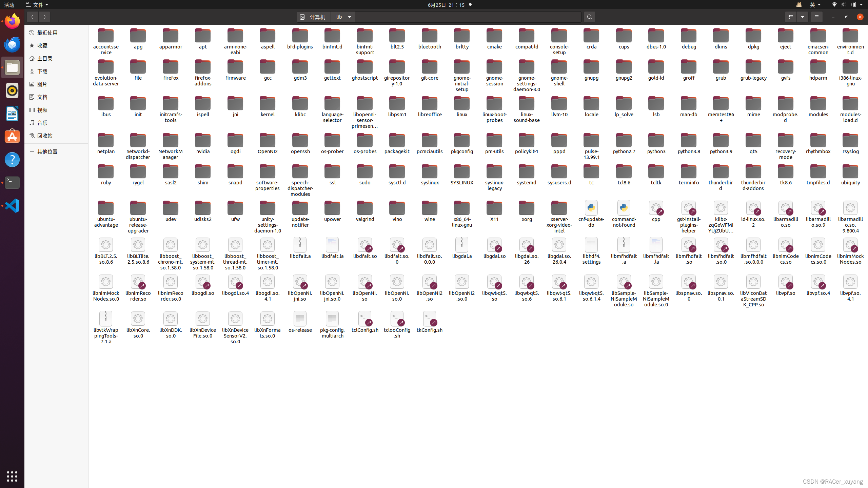Select the python3 folder icon

click(656, 141)
